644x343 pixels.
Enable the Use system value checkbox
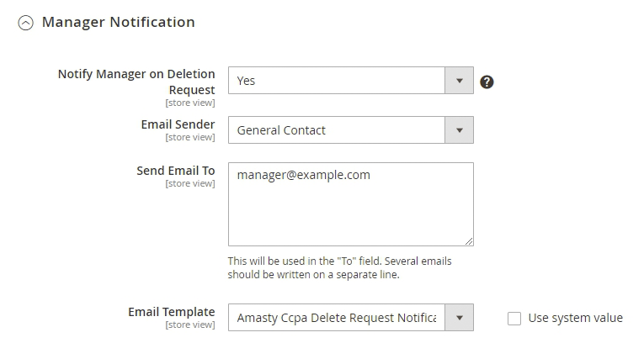(514, 318)
